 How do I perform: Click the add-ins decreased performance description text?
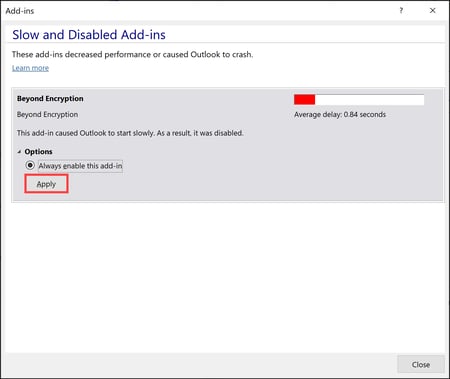click(132, 54)
